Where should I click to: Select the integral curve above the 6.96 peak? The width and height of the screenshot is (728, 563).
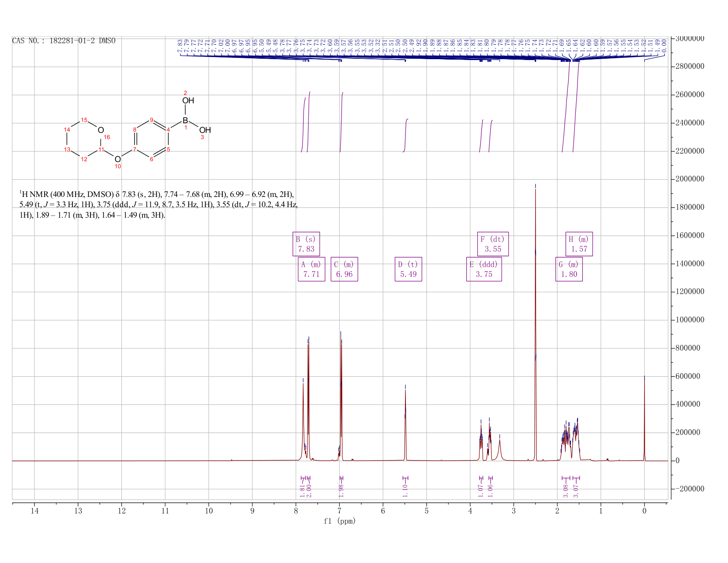point(341,122)
